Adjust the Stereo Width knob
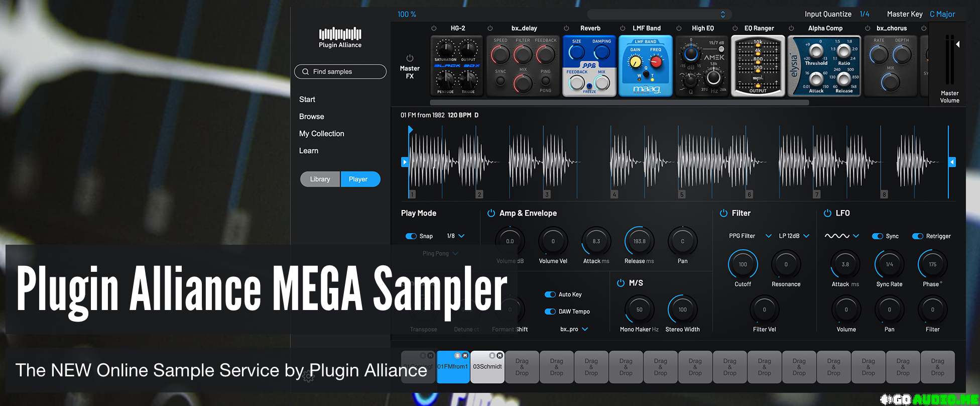Image resolution: width=980 pixels, height=406 pixels. (682, 310)
